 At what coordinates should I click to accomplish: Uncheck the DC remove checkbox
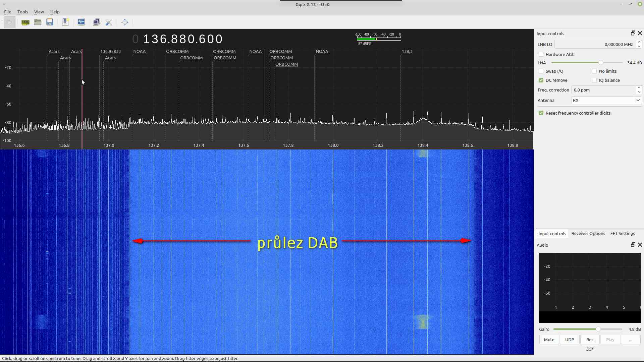point(541,80)
